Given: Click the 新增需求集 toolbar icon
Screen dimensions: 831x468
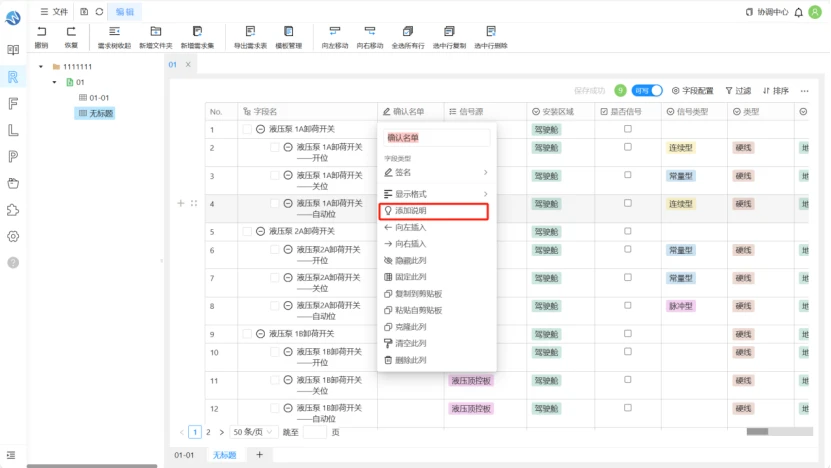Looking at the screenshot, I should point(197,32).
